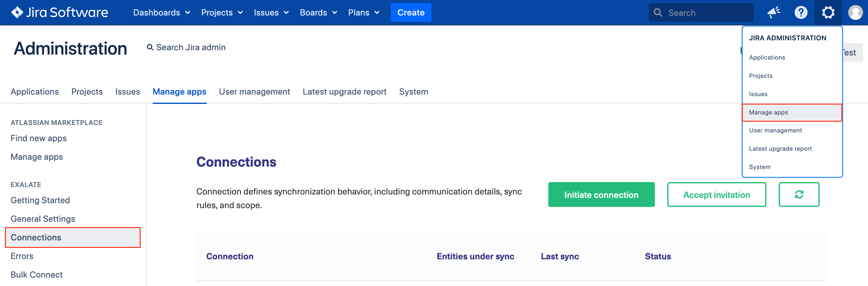Click the settings gear icon
The image size is (868, 286).
click(x=828, y=12)
